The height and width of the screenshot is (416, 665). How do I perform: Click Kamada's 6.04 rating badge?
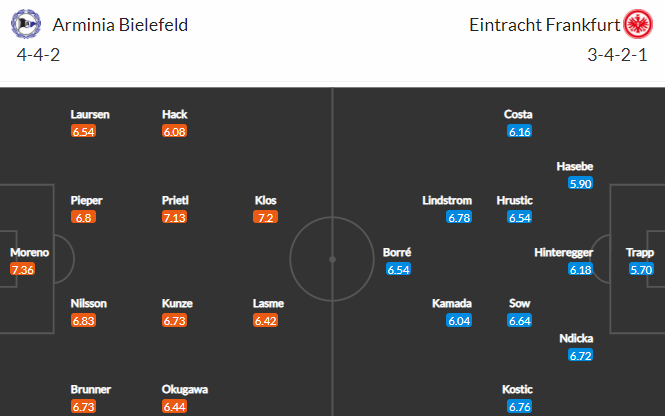point(459,321)
